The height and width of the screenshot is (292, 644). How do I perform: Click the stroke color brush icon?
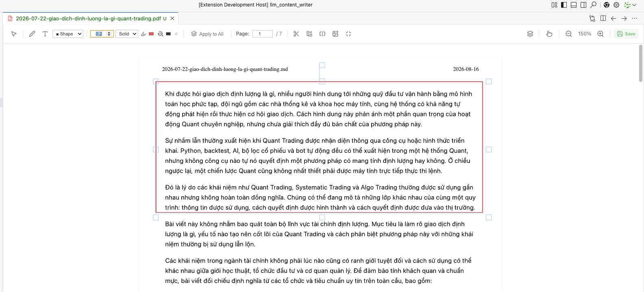[x=144, y=34]
